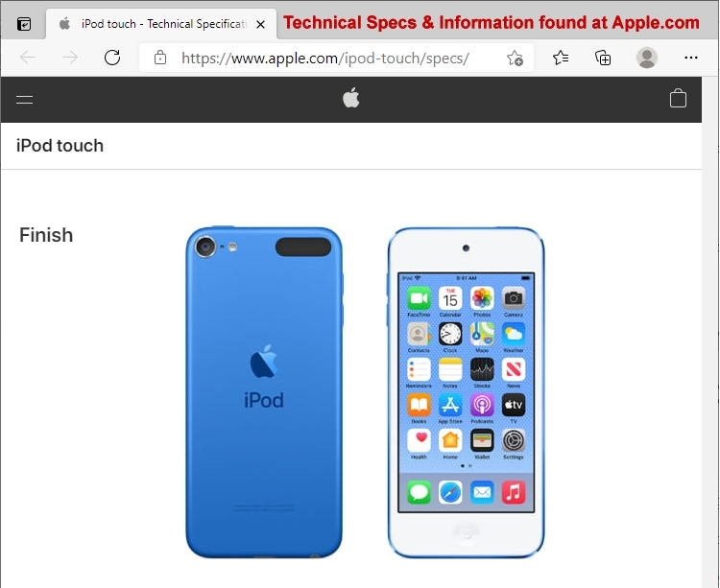Open the Apple hamburger navigation menu
Screen dimensions: 720x588
[x=24, y=100]
